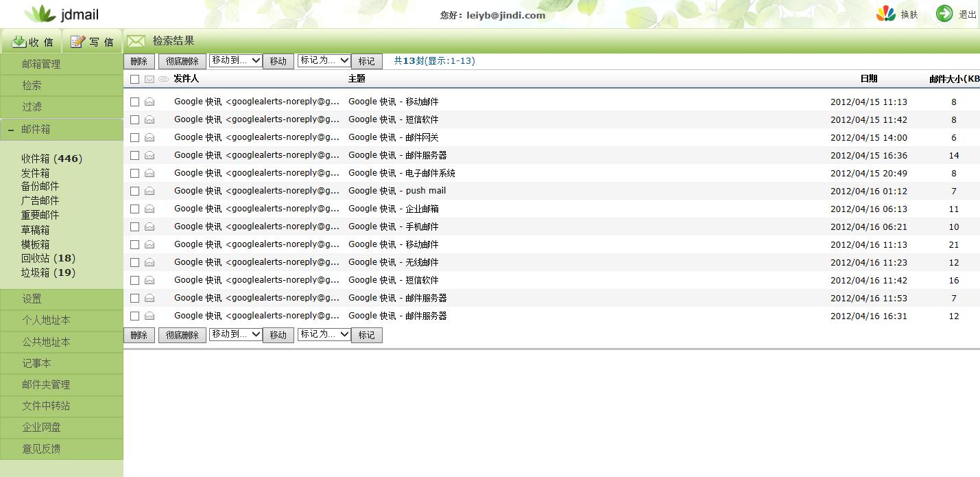Screen dimensions: 980x477
Task: Open envelope icon for 无线邮件 row
Action: tap(150, 262)
